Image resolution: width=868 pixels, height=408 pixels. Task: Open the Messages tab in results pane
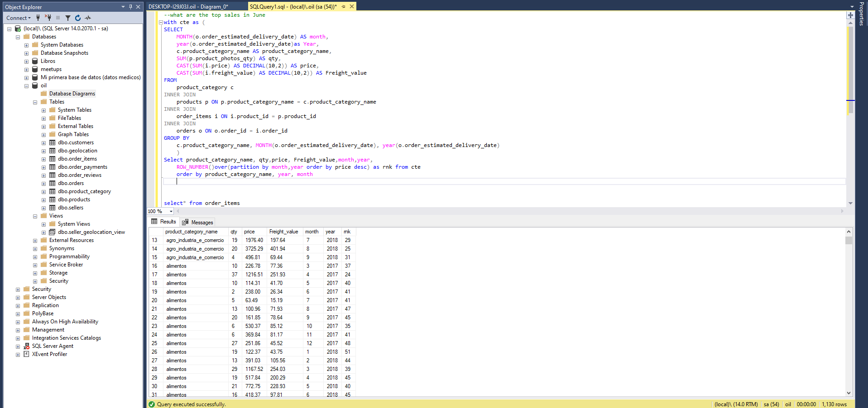198,222
